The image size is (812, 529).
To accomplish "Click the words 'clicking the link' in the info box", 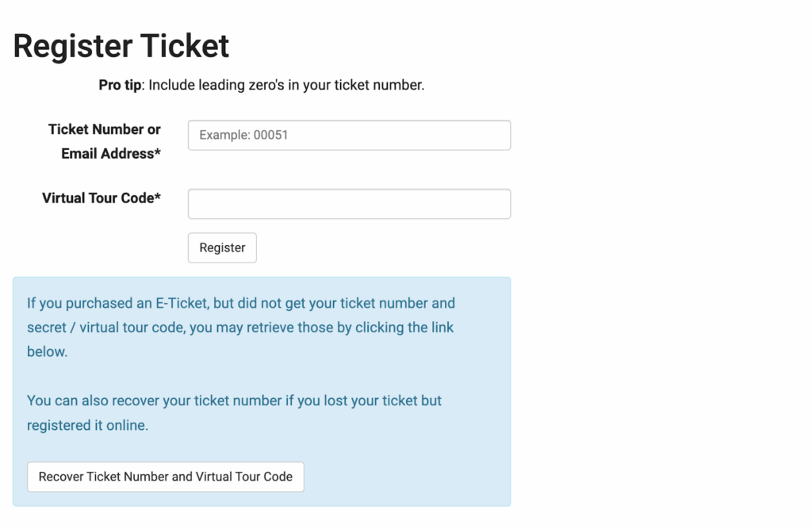I will click(404, 328).
